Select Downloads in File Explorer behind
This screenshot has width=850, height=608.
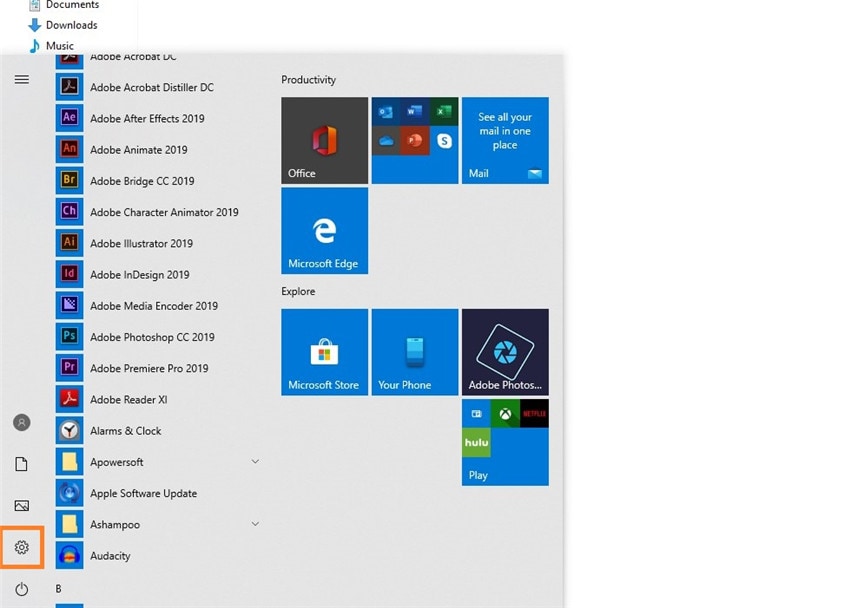tap(63, 25)
